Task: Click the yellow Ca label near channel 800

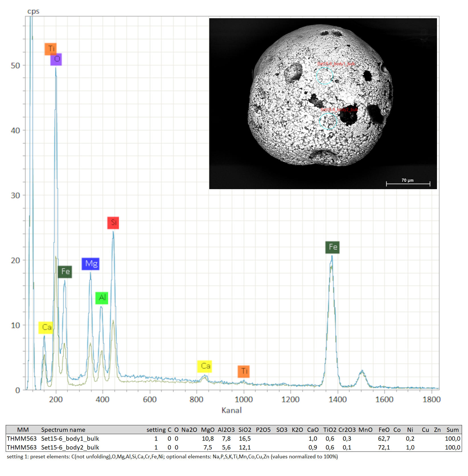Action: [x=204, y=366]
